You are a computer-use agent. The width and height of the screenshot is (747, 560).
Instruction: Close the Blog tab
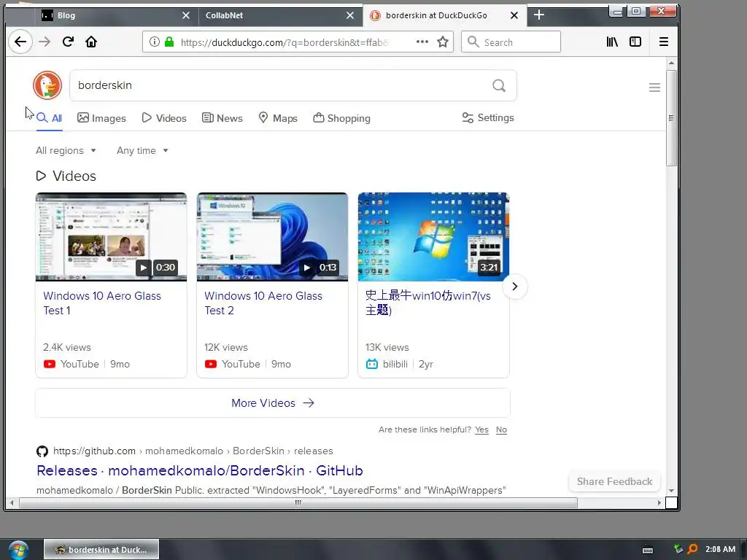186,15
